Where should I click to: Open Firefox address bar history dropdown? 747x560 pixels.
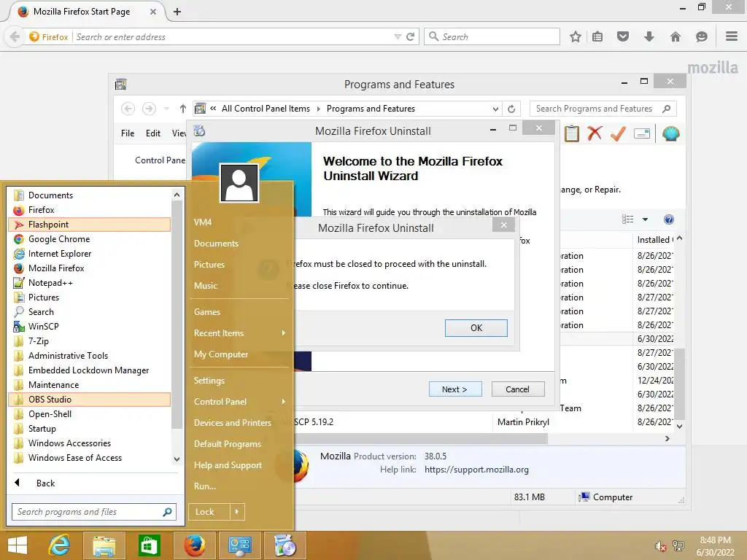(398, 36)
